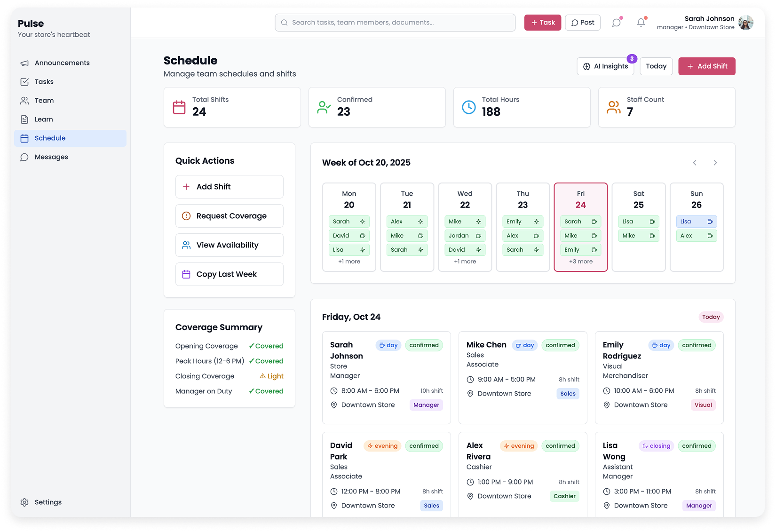The width and height of the screenshot is (776, 532).
Task: Open the Learn section in sidebar
Action: coord(43,119)
